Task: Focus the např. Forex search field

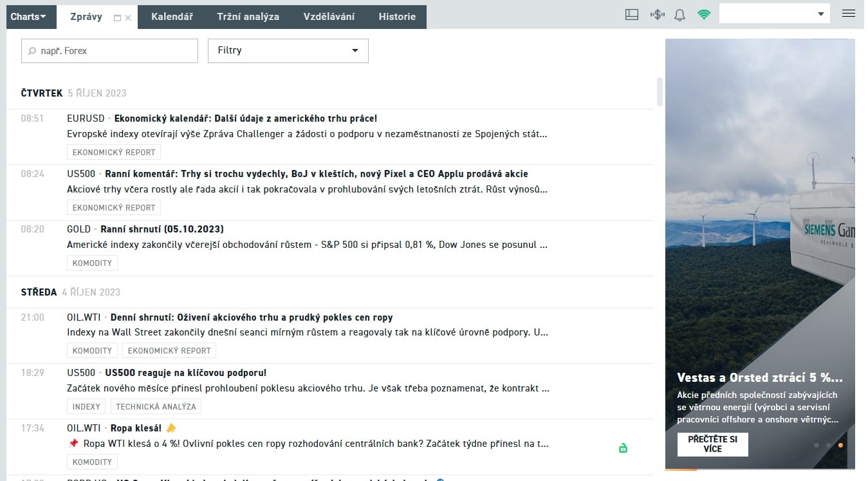Action: pyautogui.click(x=109, y=51)
